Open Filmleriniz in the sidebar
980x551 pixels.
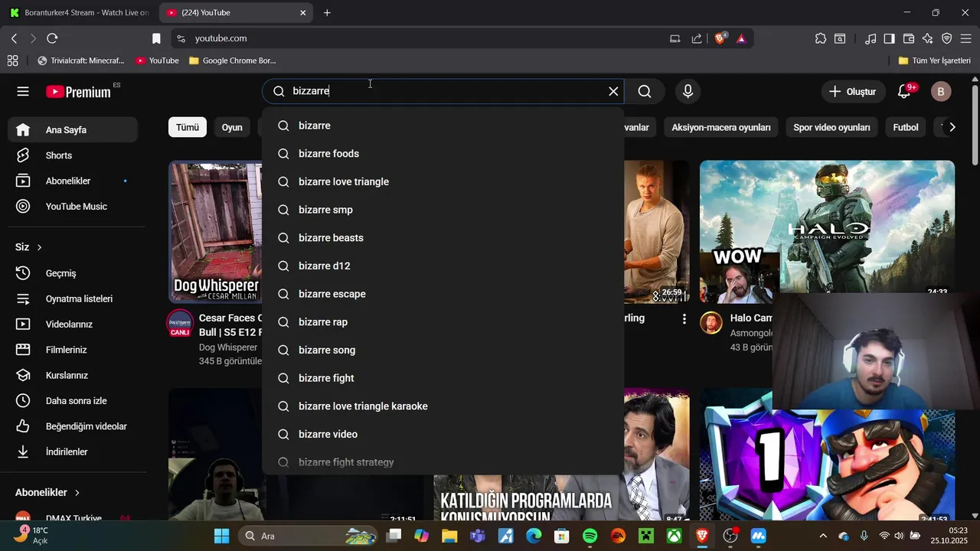click(73, 350)
